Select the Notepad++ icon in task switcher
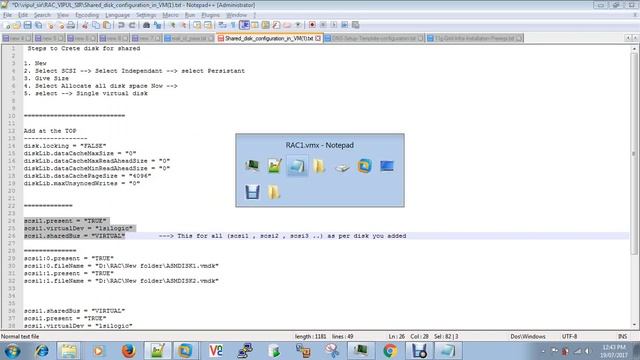The height and width of the screenshot is (360, 640). click(275, 166)
